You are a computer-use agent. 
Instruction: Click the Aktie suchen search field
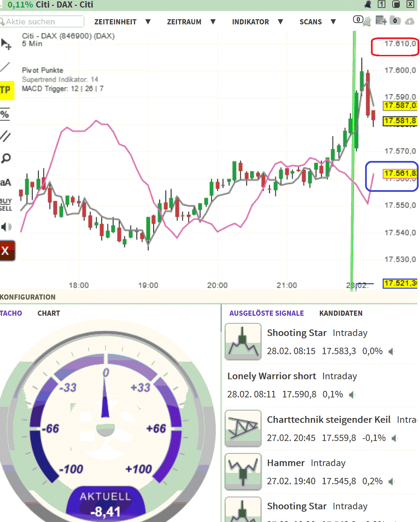[41, 21]
